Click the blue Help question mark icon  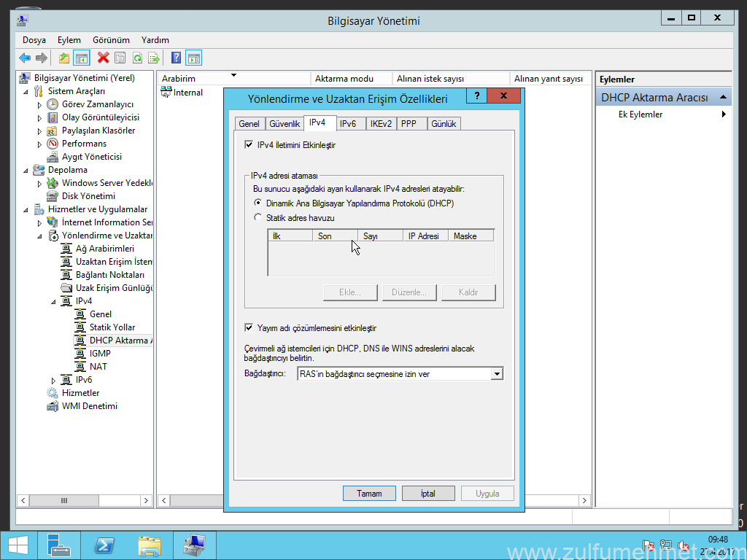(176, 58)
